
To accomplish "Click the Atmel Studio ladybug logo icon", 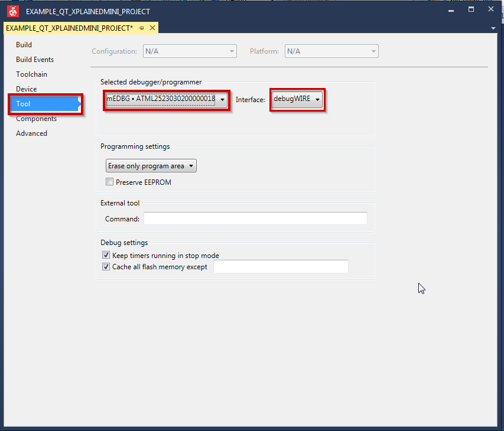I will 12,11.
